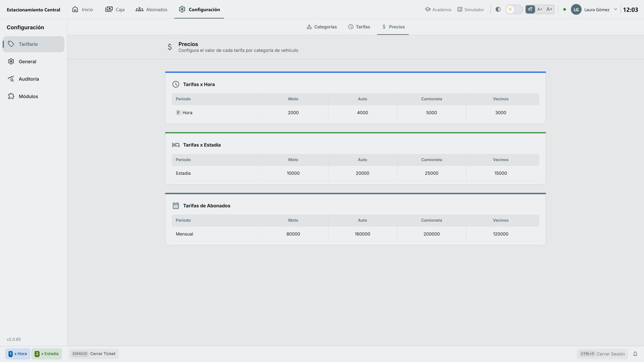Open General settings in sidebar

tap(33, 62)
